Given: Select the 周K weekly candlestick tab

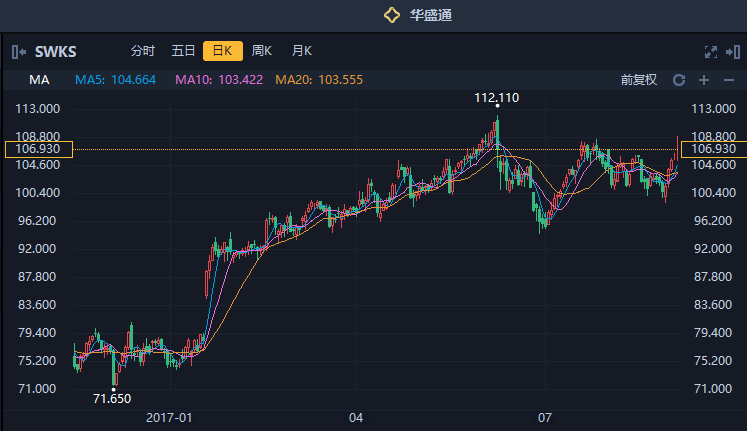Looking at the screenshot, I should (262, 51).
